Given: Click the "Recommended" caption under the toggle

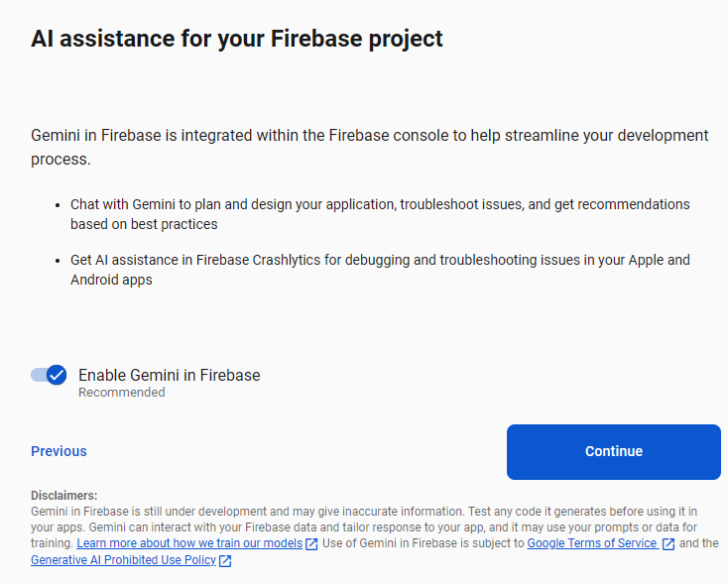Looking at the screenshot, I should tap(122, 393).
